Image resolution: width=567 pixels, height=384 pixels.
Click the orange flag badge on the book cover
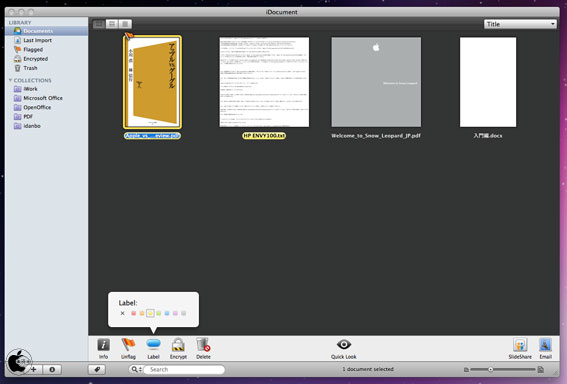point(129,35)
